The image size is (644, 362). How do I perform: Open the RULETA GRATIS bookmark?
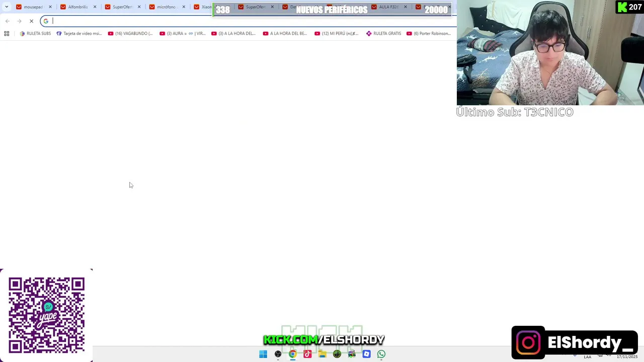(384, 34)
